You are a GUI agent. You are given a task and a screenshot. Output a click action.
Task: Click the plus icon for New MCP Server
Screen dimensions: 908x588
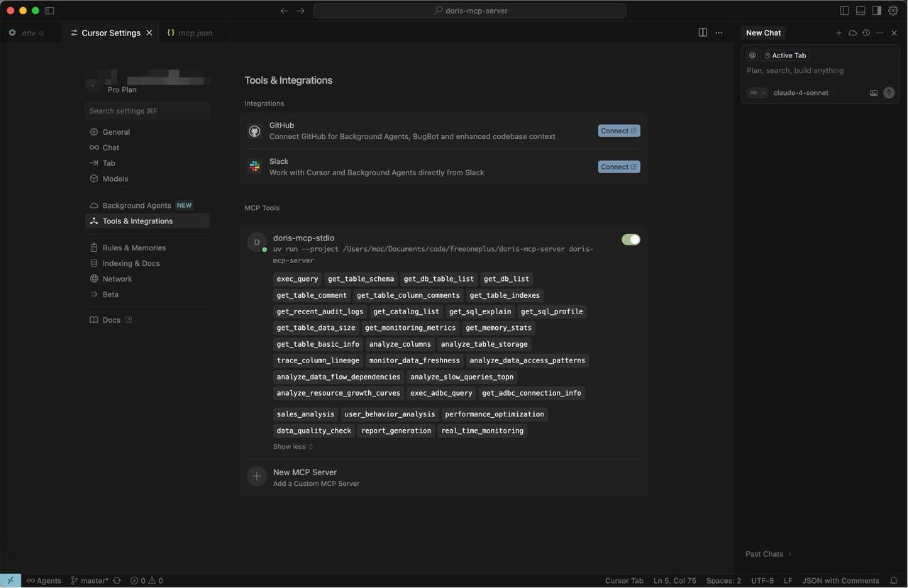(x=257, y=477)
